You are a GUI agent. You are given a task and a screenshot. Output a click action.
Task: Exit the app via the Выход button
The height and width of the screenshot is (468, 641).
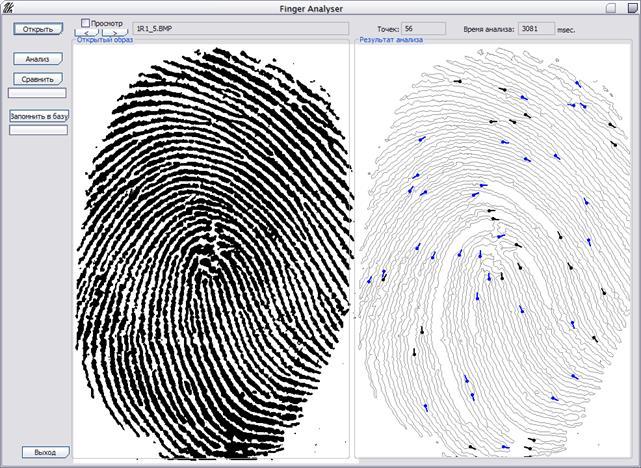point(45,452)
